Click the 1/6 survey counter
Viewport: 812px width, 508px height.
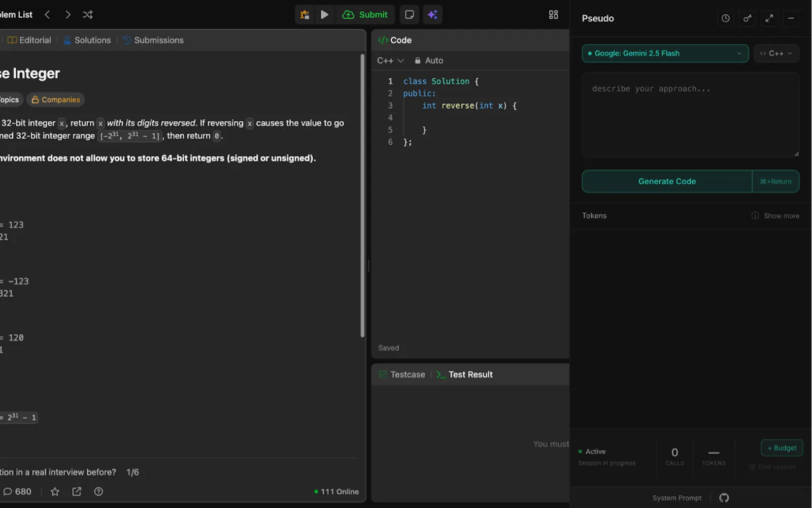click(132, 472)
